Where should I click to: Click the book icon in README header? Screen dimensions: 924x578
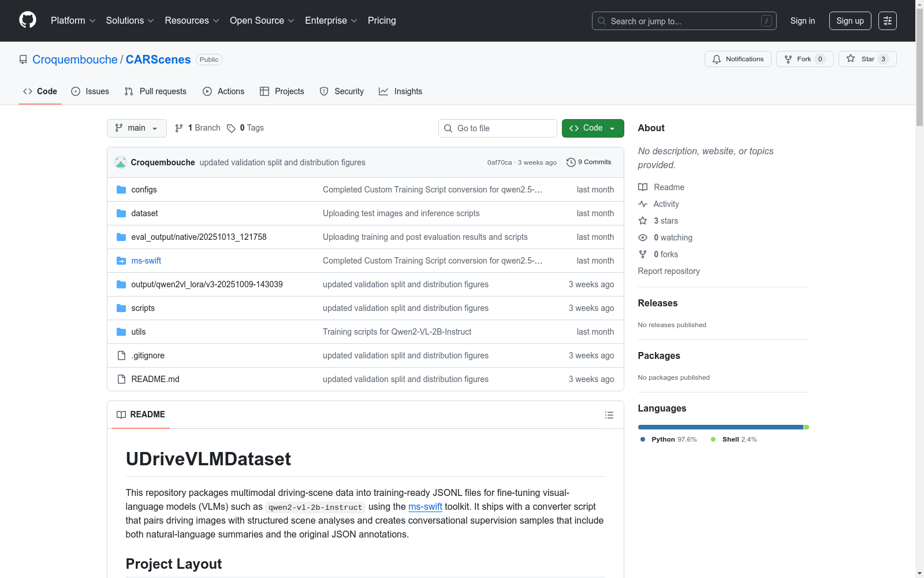[121, 414]
